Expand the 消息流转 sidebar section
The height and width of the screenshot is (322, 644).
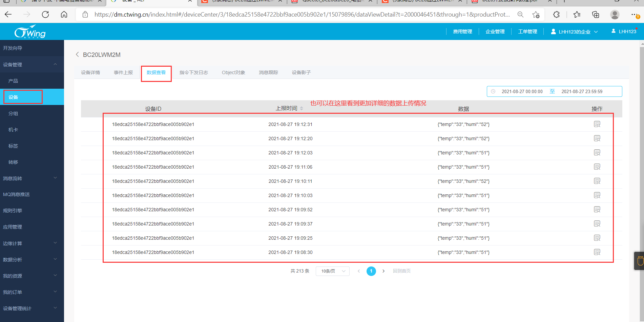(55, 178)
